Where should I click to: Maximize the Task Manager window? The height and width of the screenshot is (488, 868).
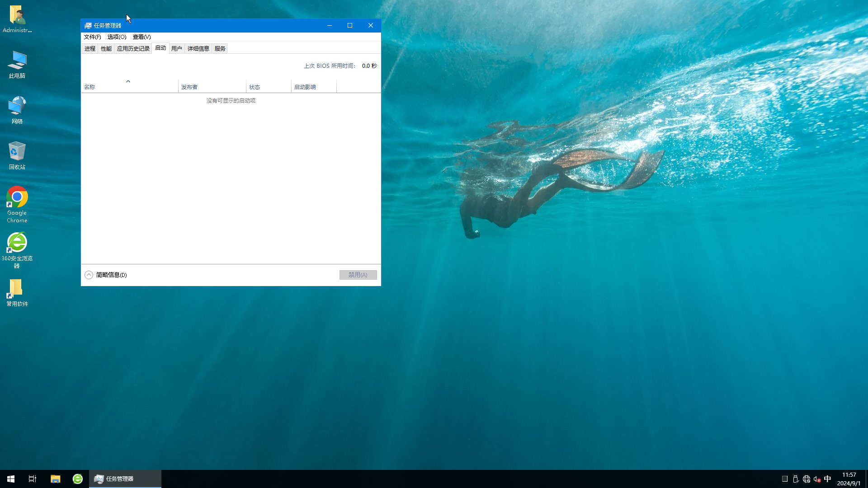350,26
